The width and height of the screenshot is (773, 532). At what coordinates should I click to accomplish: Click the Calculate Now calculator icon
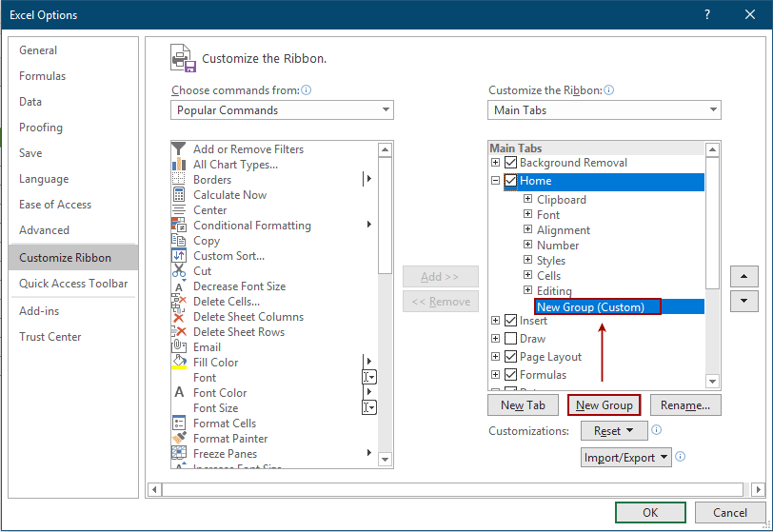coord(178,195)
